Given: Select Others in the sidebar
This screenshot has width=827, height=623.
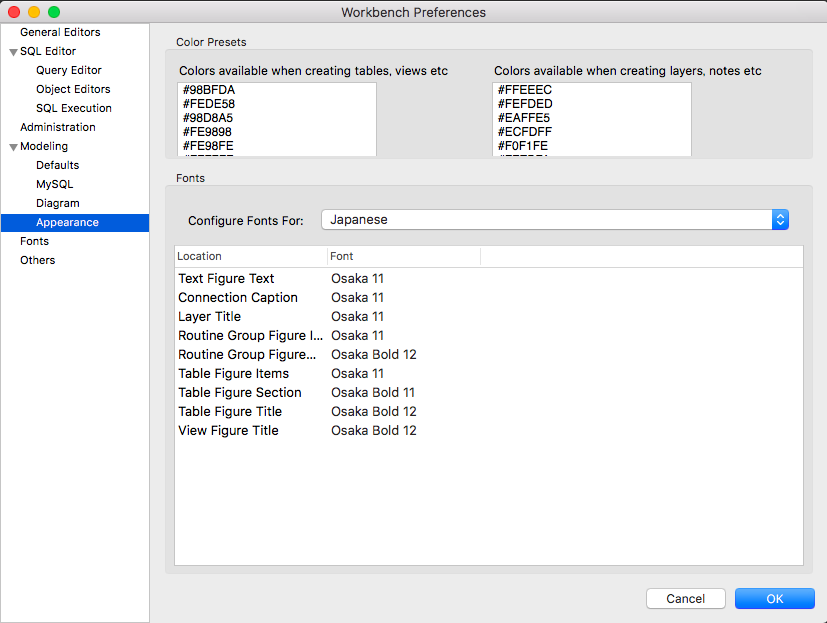Looking at the screenshot, I should (x=37, y=260).
